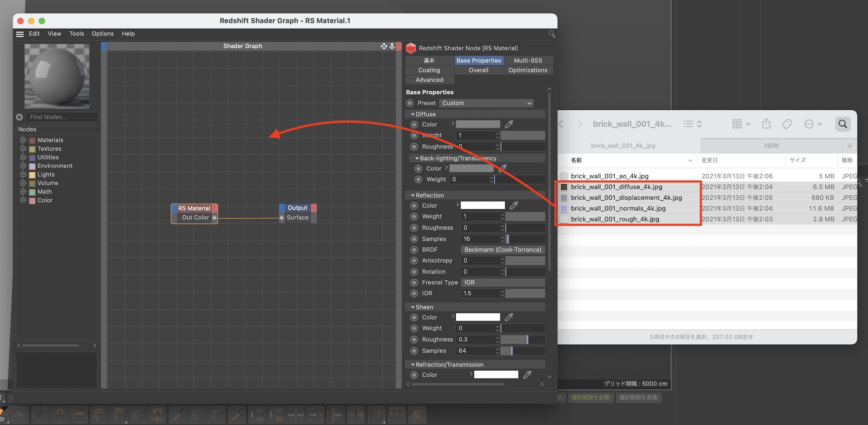Click the Reflection Color eyedropper icon

(514, 205)
